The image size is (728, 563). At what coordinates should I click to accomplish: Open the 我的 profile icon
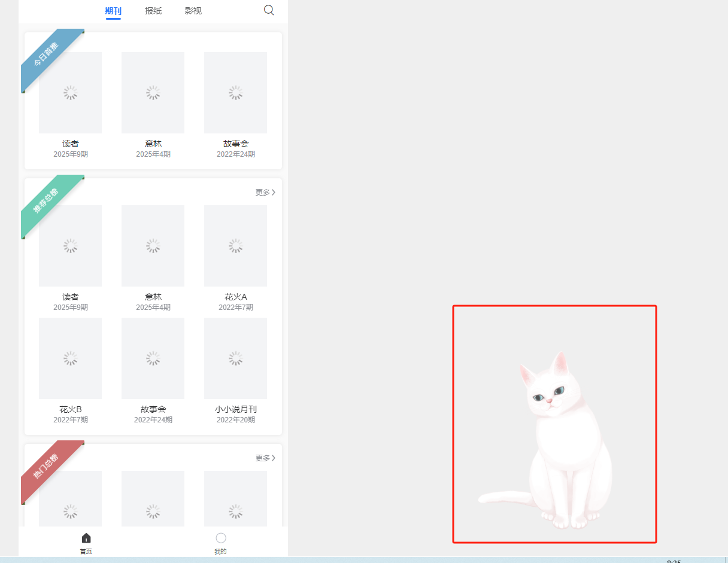pyautogui.click(x=221, y=538)
